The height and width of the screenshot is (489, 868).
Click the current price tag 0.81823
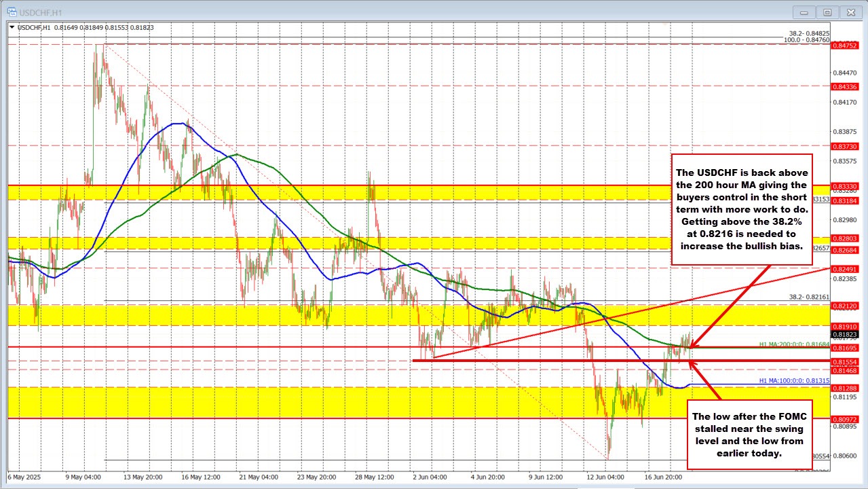[x=844, y=334]
